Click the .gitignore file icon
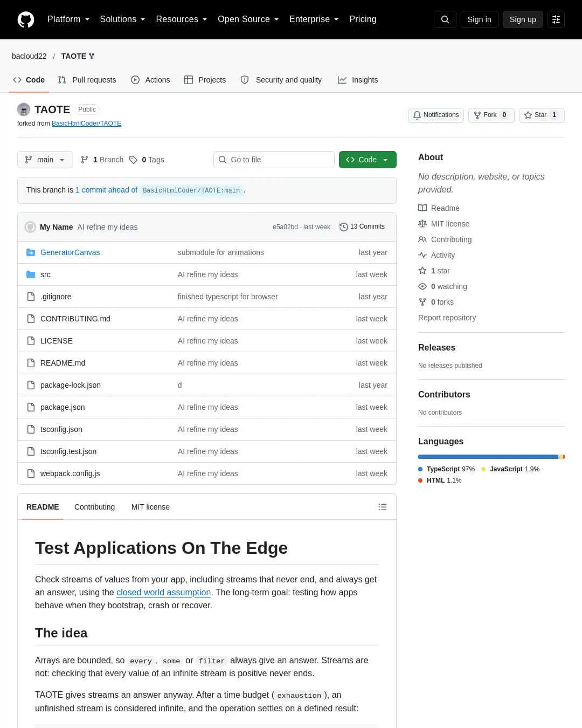The width and height of the screenshot is (582, 728). pyautogui.click(x=31, y=297)
